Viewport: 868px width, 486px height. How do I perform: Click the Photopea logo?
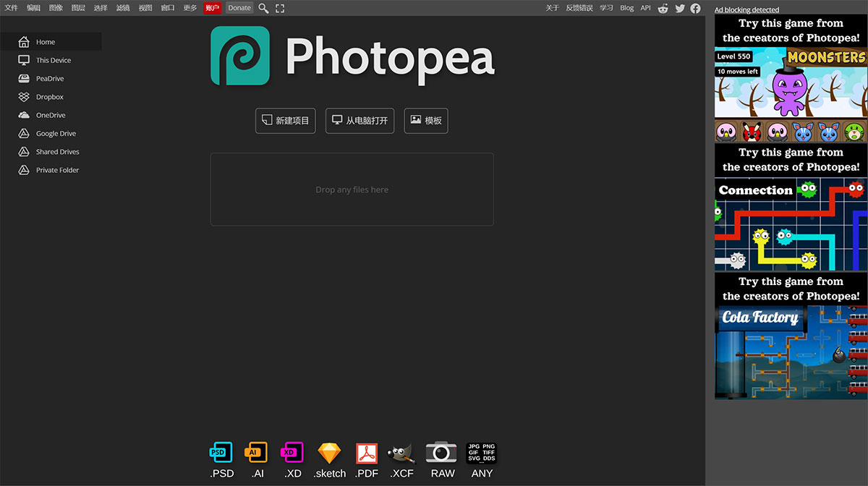coord(240,56)
